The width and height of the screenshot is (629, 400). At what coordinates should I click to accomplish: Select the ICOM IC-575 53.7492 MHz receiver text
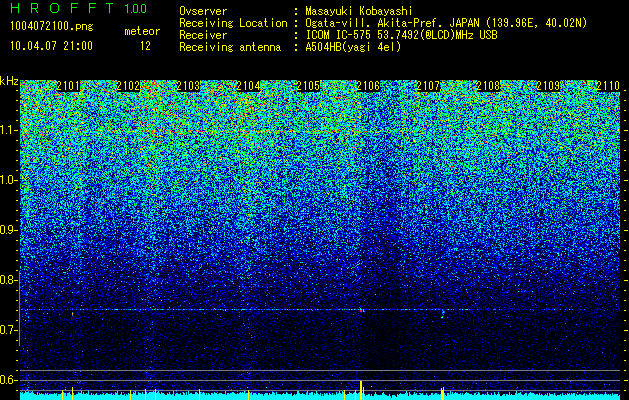(x=401, y=35)
